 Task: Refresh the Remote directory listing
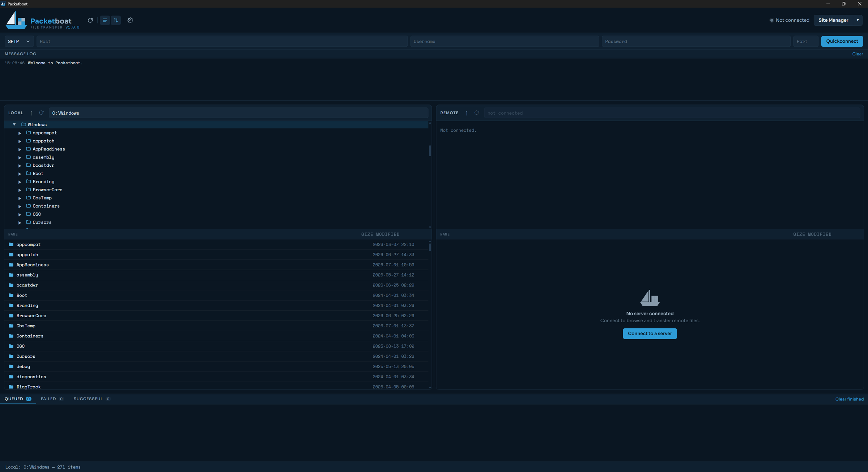coord(477,113)
